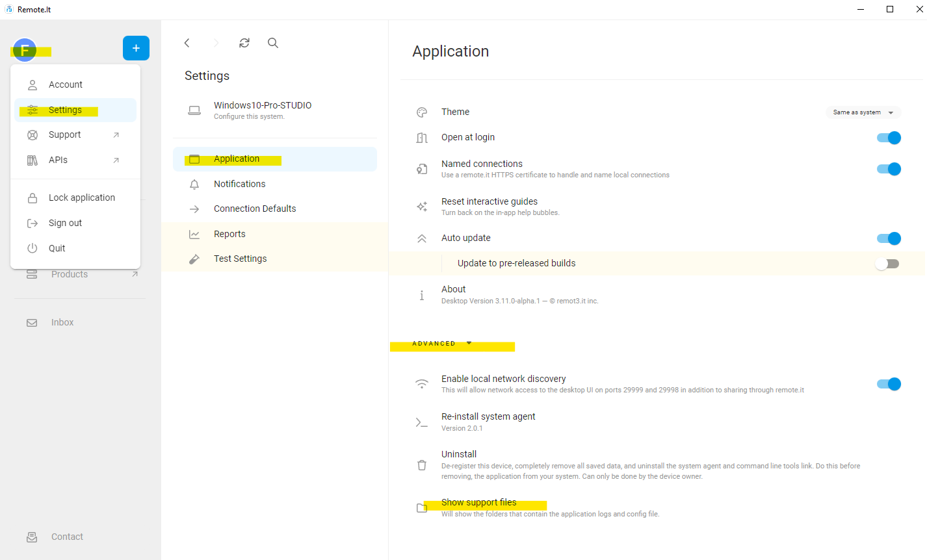Select Quit in the user menu

pyautogui.click(x=75, y=248)
